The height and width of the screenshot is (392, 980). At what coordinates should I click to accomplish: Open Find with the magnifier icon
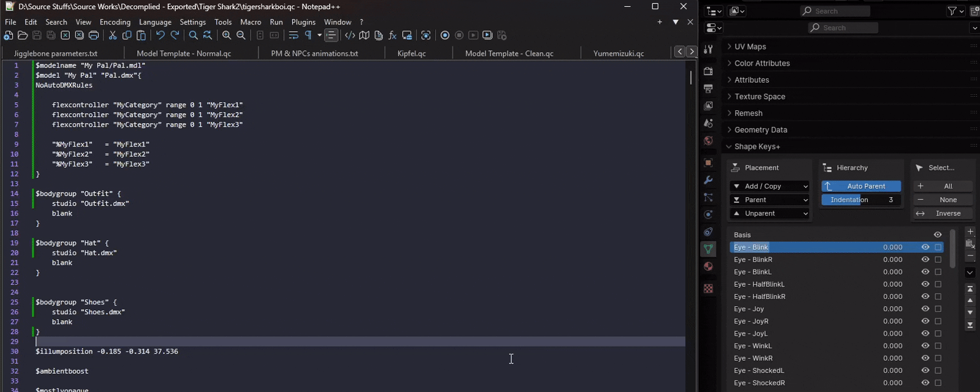[193, 36]
